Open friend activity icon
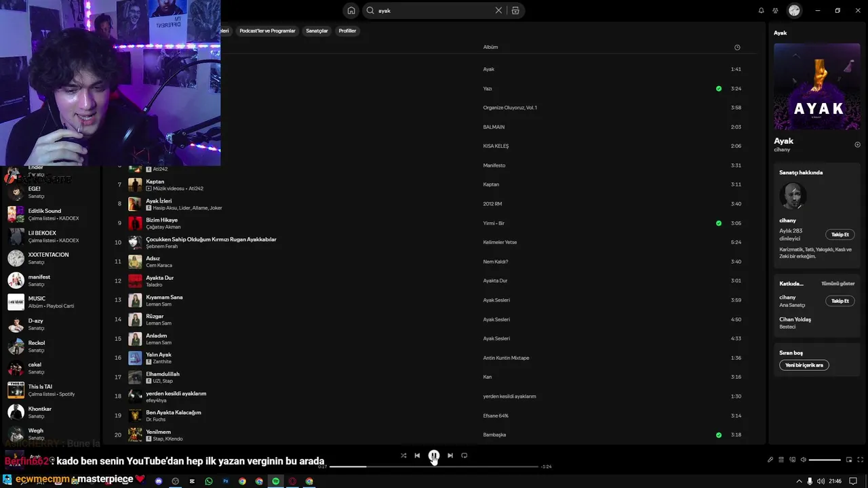This screenshot has height=488, width=868. [775, 11]
